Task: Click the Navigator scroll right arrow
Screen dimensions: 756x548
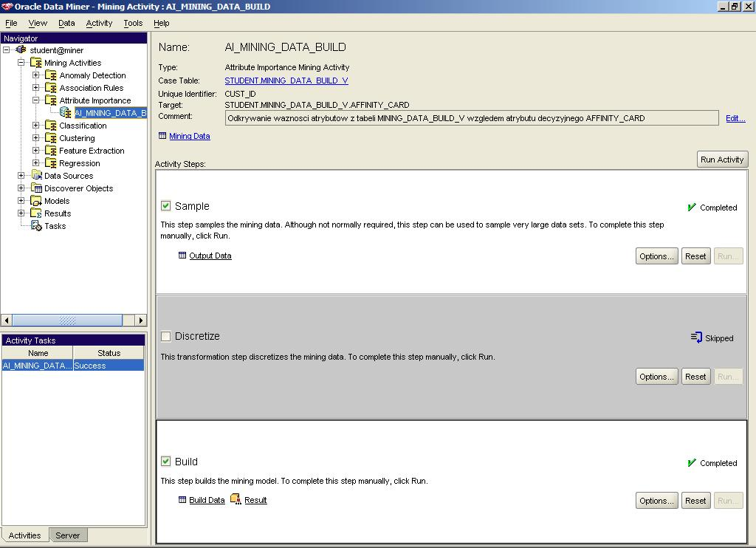Action: 141,320
